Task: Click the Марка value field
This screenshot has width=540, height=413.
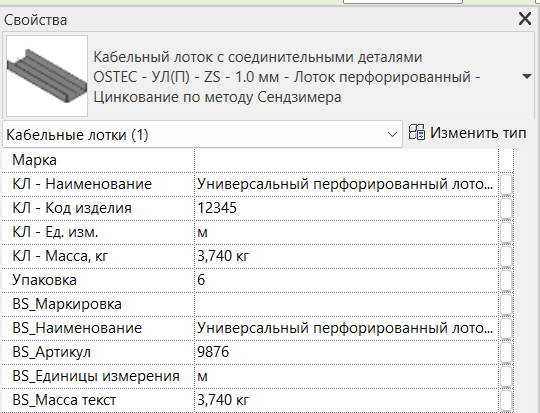Action: [346, 160]
